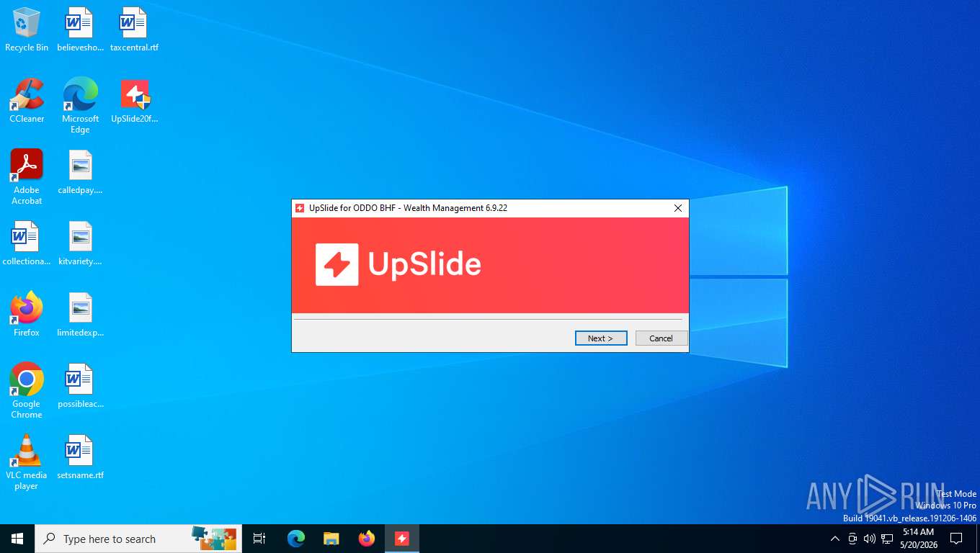Select the Google Chrome desktop shortcut
This screenshot has width=980, height=553.
27,391
